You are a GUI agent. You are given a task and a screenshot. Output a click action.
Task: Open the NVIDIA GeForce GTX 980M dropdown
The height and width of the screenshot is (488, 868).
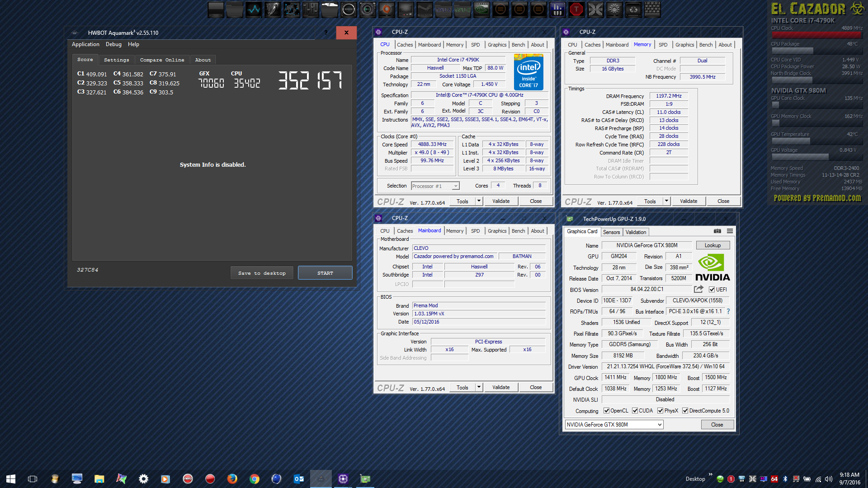pyautogui.click(x=659, y=425)
